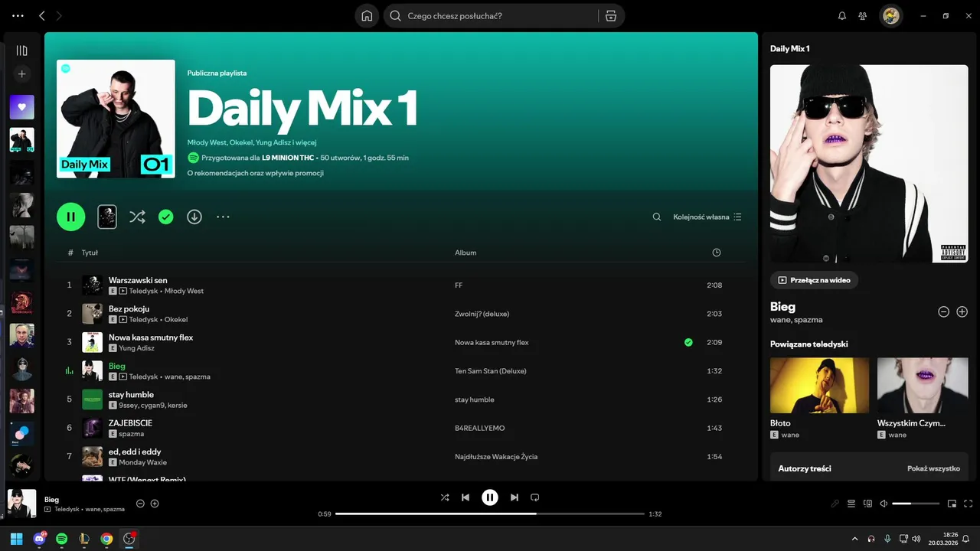Screen dimensions: 980x551
Task: Click the search field Czego chcesz posłuchać?
Action: (x=490, y=15)
